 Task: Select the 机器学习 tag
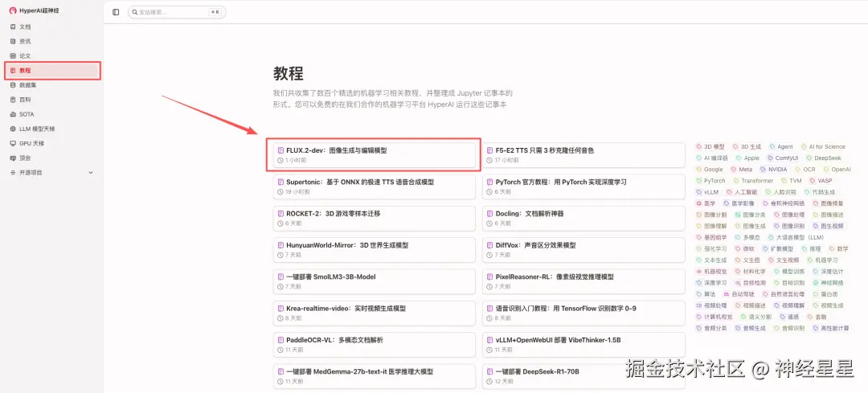tap(821, 260)
